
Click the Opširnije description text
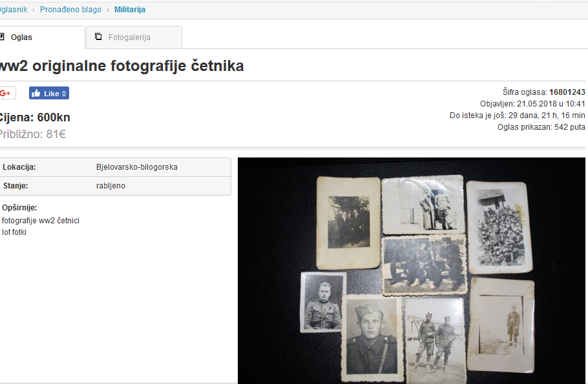(40, 221)
